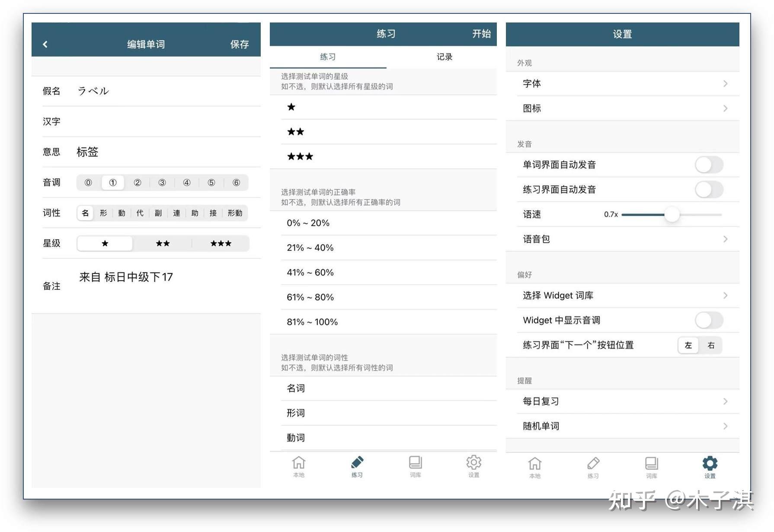Switch to 记录 tab

(x=445, y=57)
